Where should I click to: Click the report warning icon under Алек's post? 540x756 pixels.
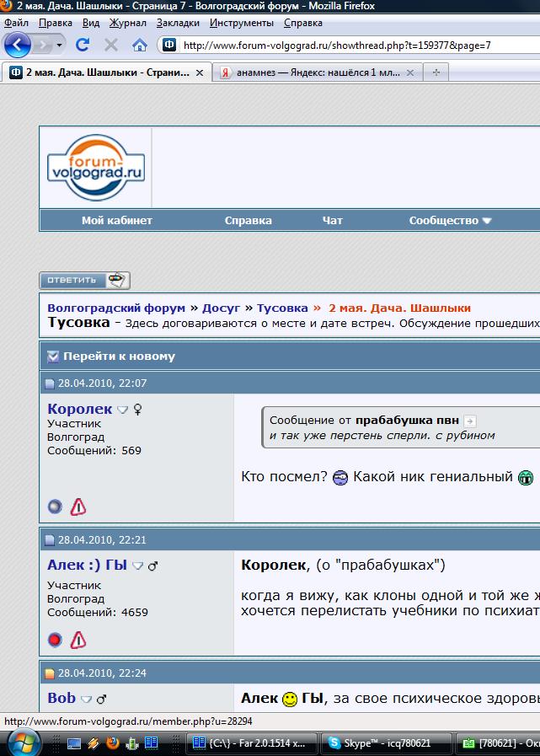78,640
